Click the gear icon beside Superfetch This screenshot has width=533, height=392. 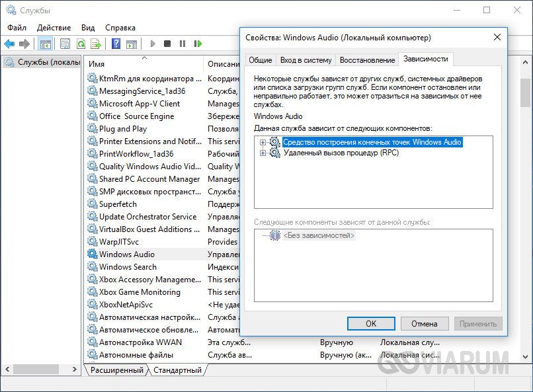pyautogui.click(x=92, y=204)
